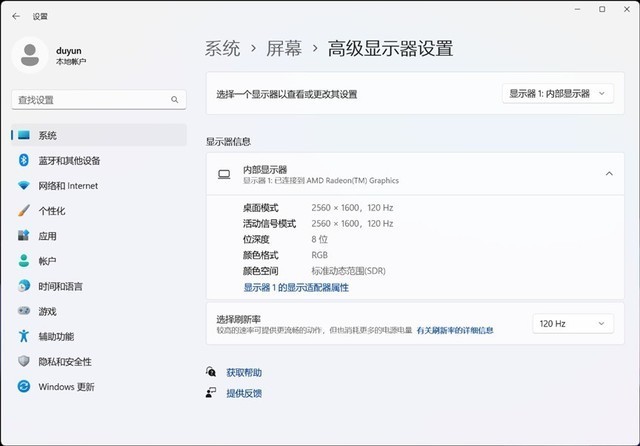
Task: Click the 颜色格式 RGB value
Action: pyautogui.click(x=319, y=255)
